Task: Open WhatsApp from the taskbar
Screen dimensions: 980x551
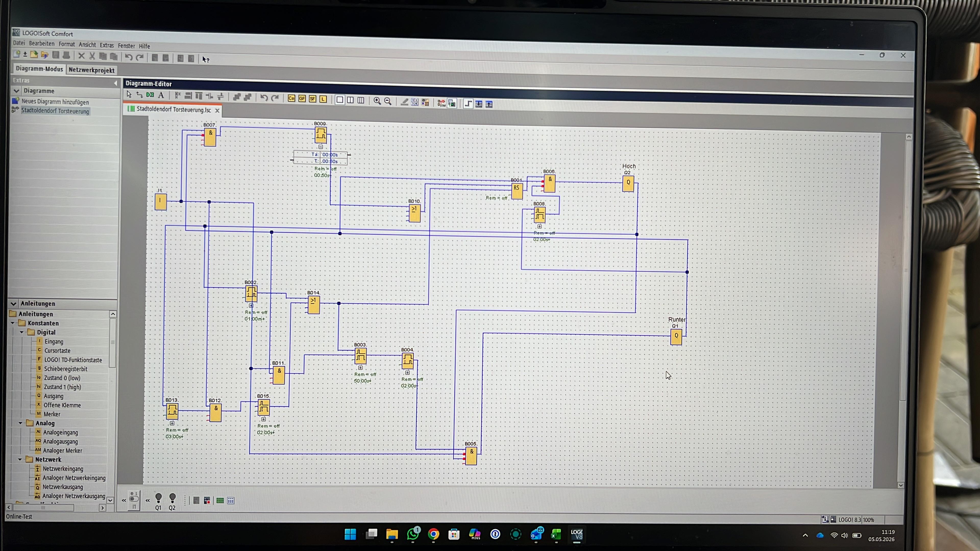Action: (413, 534)
